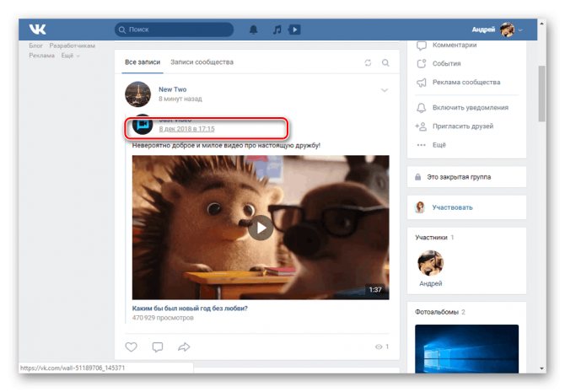Expand the Ещё footer dropdown
This screenshot has height=392, width=565.
click(70, 56)
